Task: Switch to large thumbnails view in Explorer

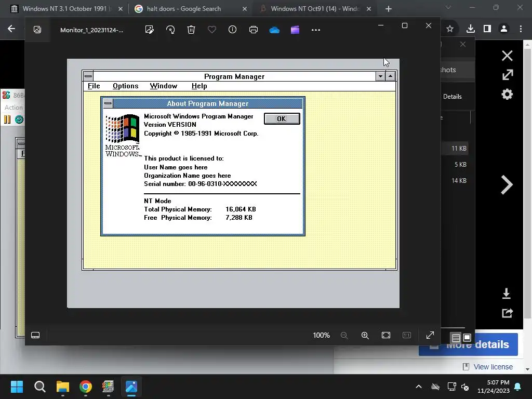Action: click(x=467, y=338)
